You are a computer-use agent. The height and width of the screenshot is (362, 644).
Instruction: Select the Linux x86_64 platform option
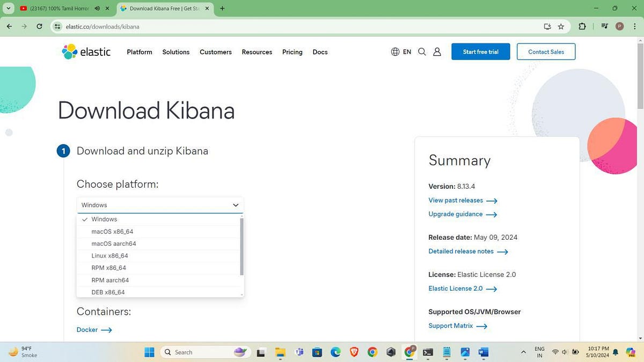tap(110, 256)
